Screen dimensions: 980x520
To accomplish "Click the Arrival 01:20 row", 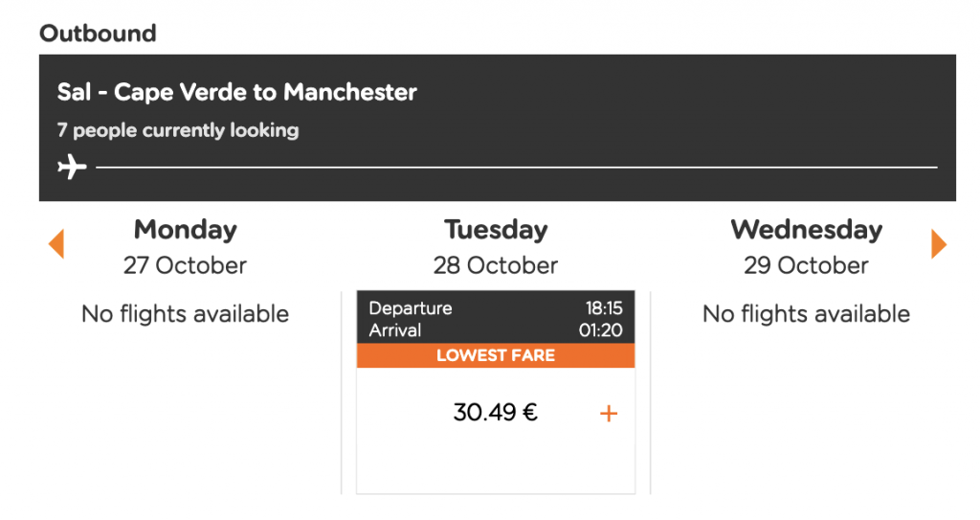I will click(x=496, y=329).
